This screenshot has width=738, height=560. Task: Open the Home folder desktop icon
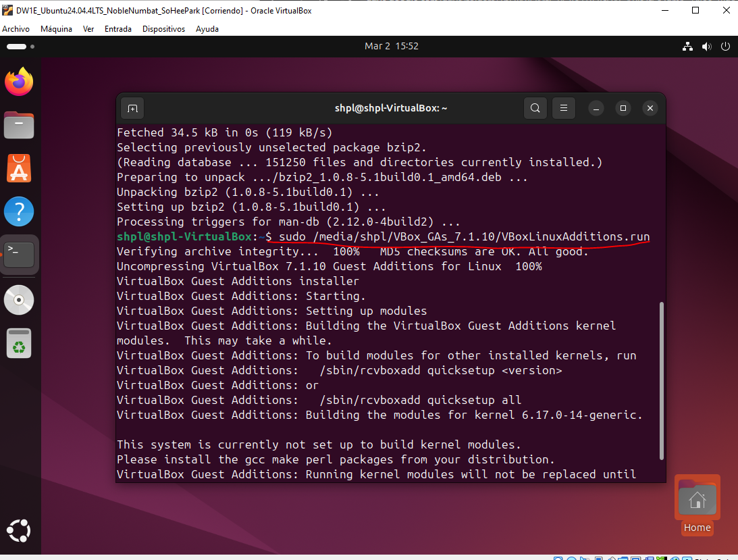click(x=697, y=505)
